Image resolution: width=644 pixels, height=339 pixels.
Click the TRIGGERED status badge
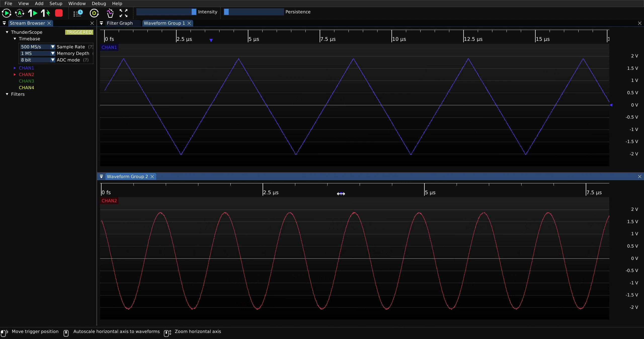point(79,32)
